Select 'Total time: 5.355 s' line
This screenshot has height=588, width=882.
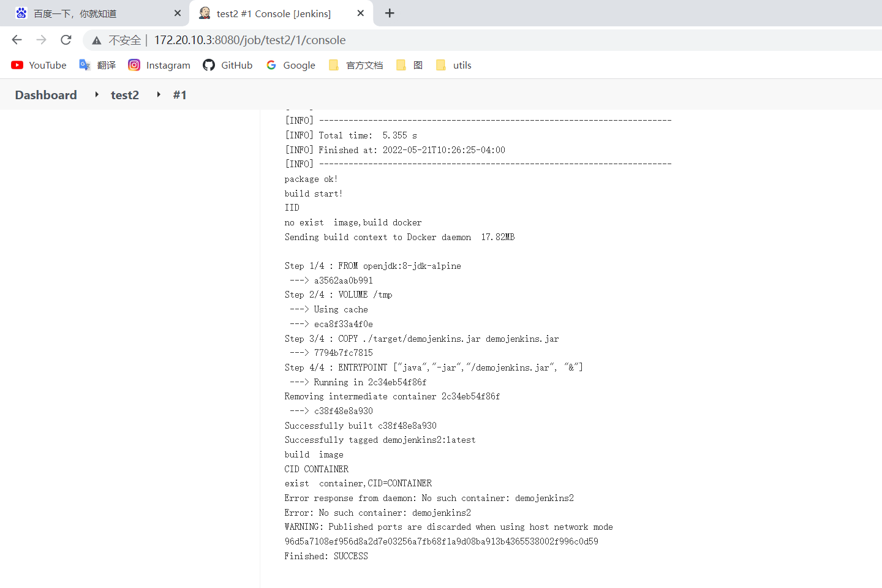351,135
